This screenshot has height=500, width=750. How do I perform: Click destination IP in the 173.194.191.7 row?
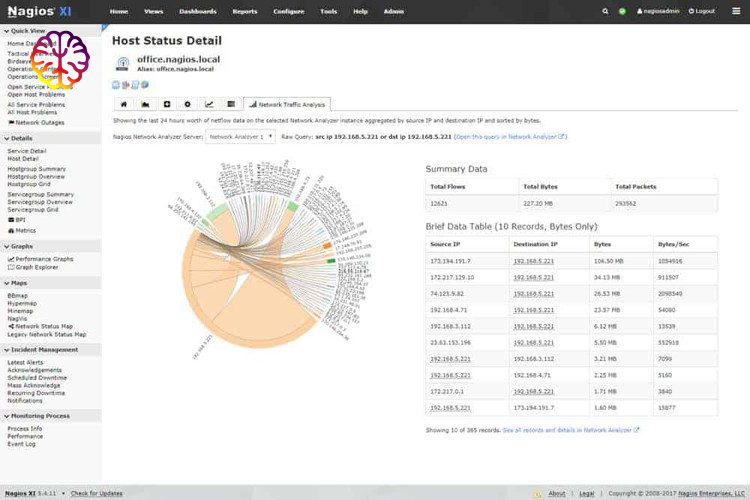[x=533, y=261]
